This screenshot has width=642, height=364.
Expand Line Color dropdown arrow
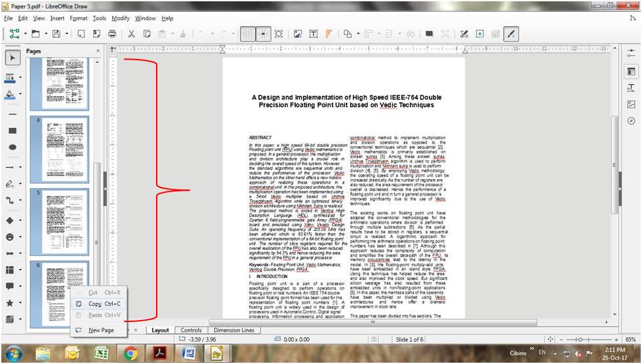(x=20, y=78)
